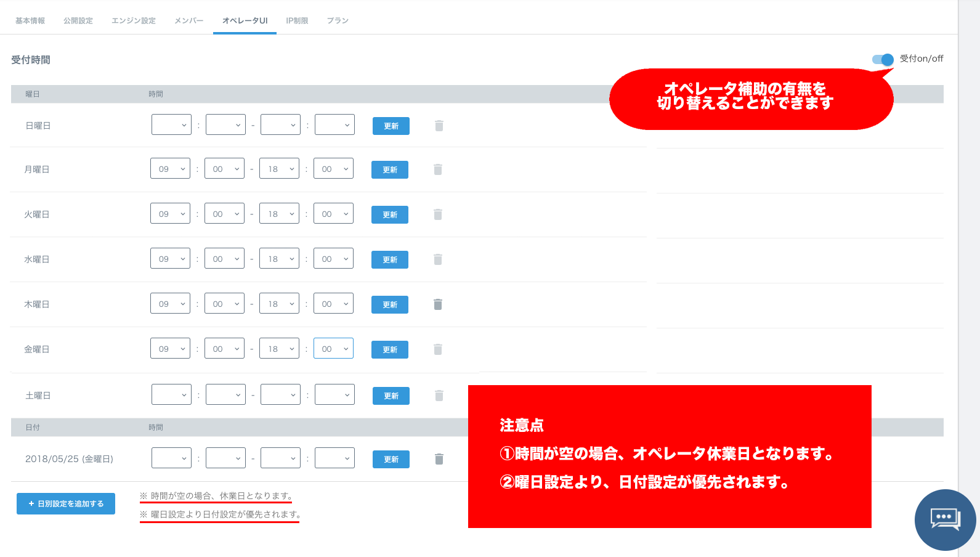The width and height of the screenshot is (980, 557).
Task: Open 火曜日 start minute dropdown
Action: coord(224,213)
